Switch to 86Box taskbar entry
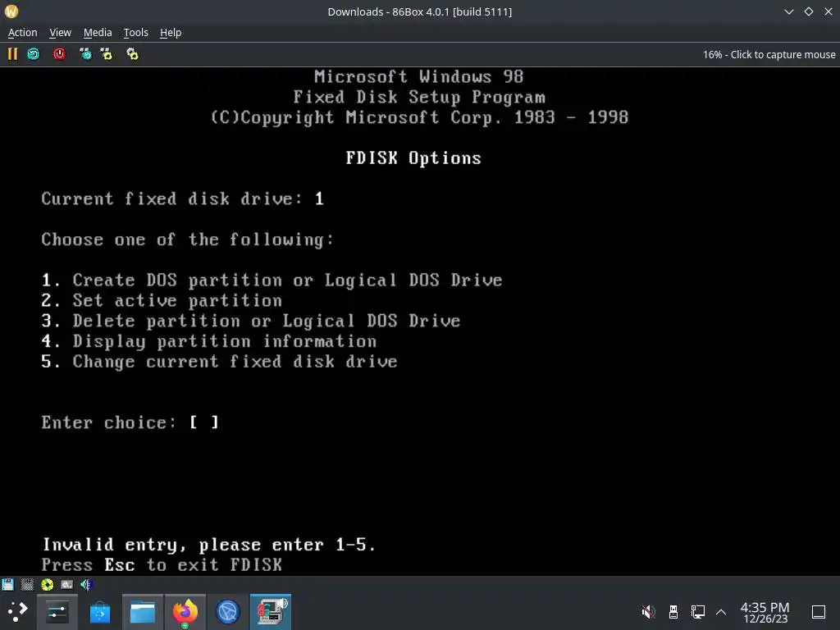Viewport: 840px width, 630px height. pyautogui.click(x=271, y=612)
